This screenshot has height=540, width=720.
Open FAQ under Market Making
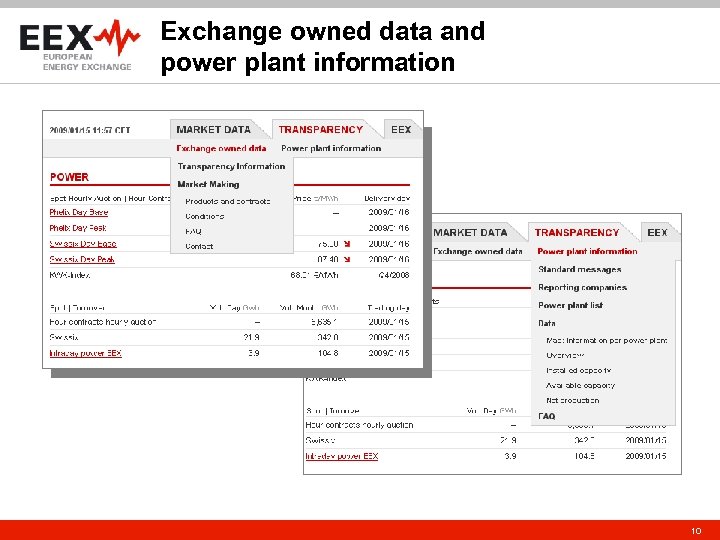[193, 231]
